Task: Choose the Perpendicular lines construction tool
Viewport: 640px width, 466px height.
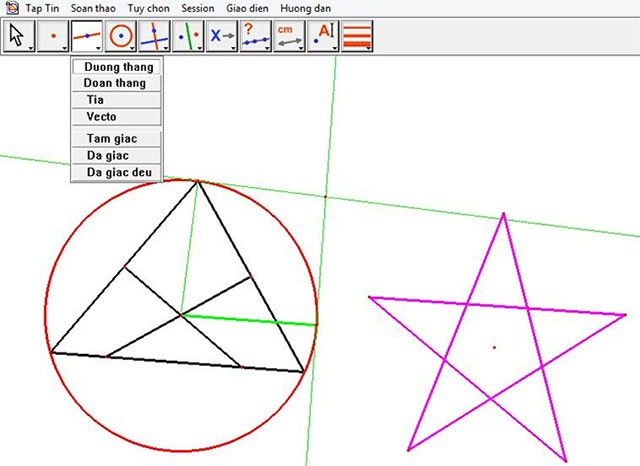Action: [x=155, y=37]
